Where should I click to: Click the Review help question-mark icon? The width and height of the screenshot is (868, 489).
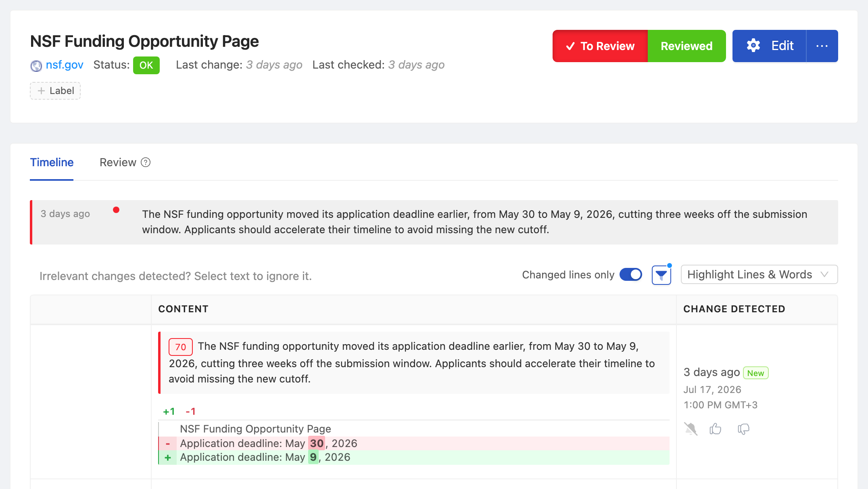[x=146, y=162]
